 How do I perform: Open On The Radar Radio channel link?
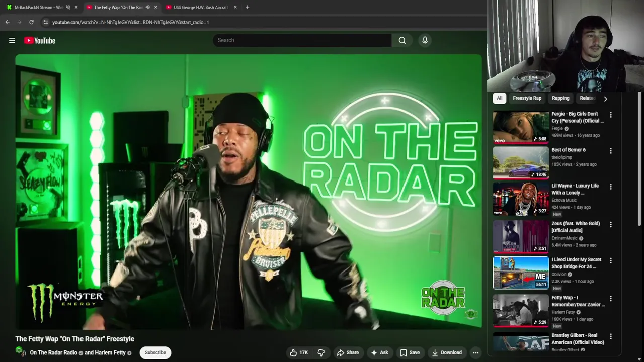click(53, 352)
